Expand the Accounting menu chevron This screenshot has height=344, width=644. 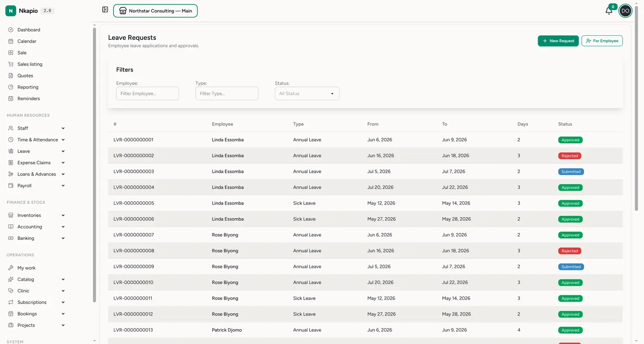[63, 227]
